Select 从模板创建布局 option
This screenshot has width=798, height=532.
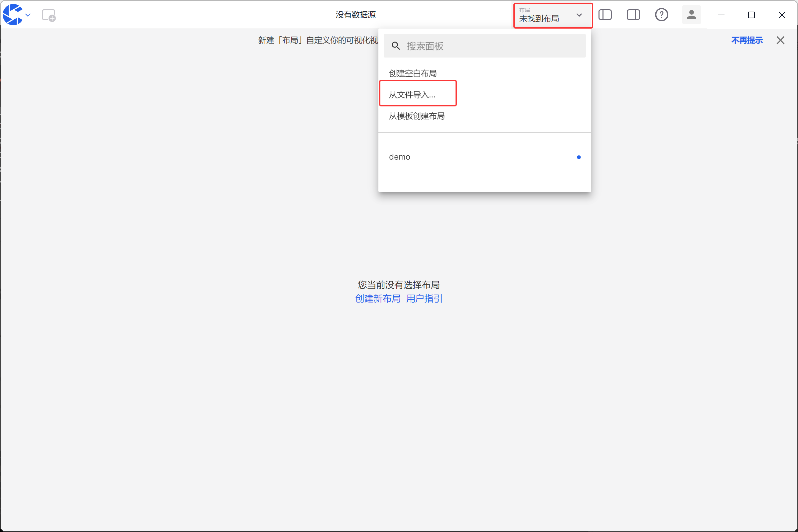[x=417, y=116]
